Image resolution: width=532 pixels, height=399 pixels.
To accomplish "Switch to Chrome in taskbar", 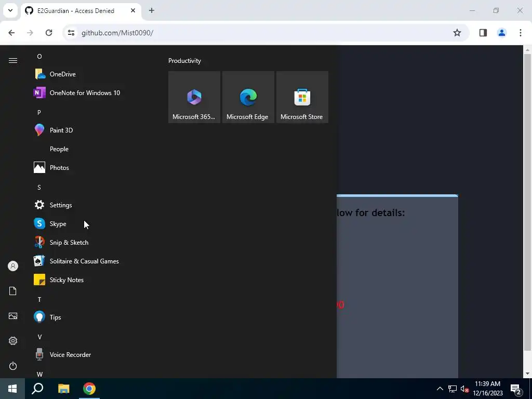I will [89, 389].
